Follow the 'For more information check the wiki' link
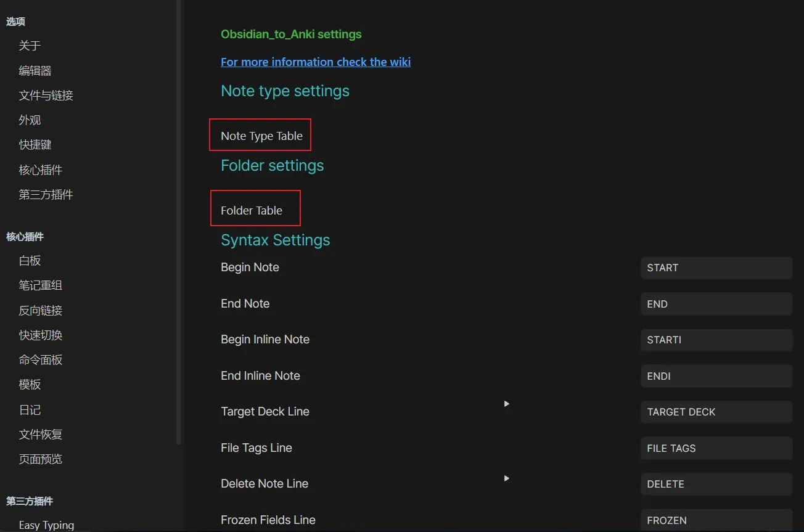Screen dimensions: 804x532 (x=316, y=62)
